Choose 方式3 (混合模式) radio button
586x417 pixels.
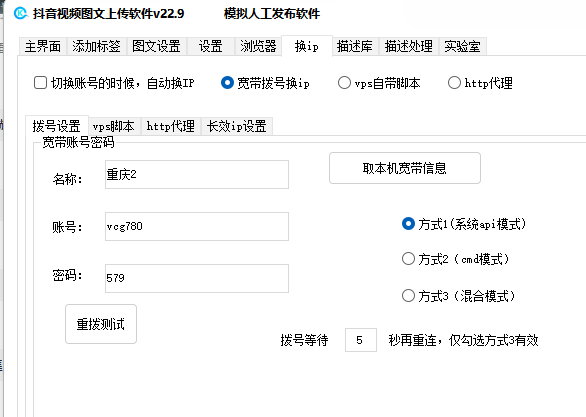408,296
